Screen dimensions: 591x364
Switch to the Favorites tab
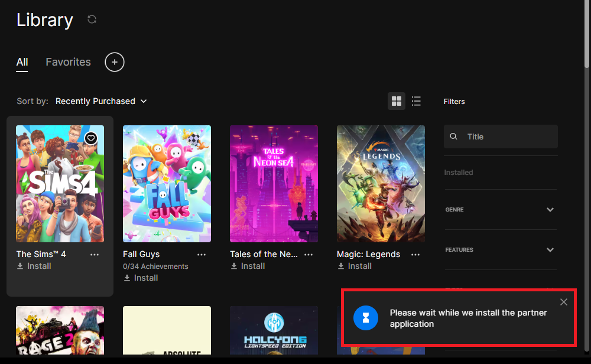click(68, 62)
